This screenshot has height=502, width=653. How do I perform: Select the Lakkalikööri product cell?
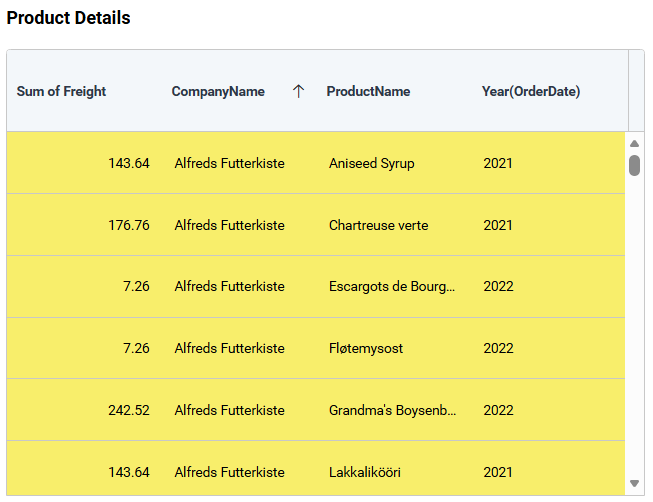click(369, 472)
